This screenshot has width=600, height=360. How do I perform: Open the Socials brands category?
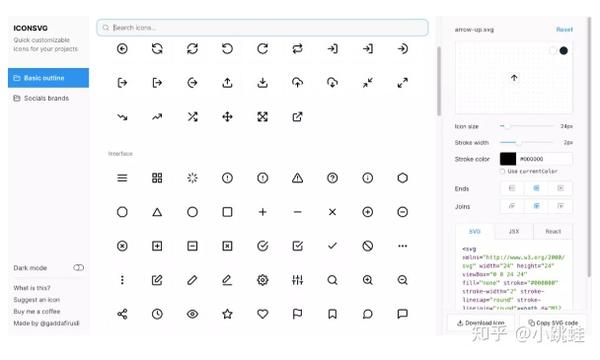point(48,98)
